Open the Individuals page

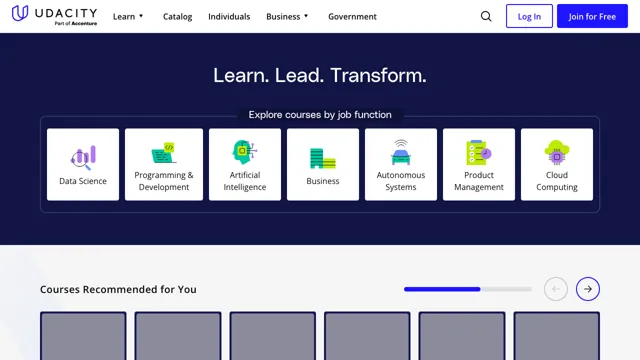point(229,16)
